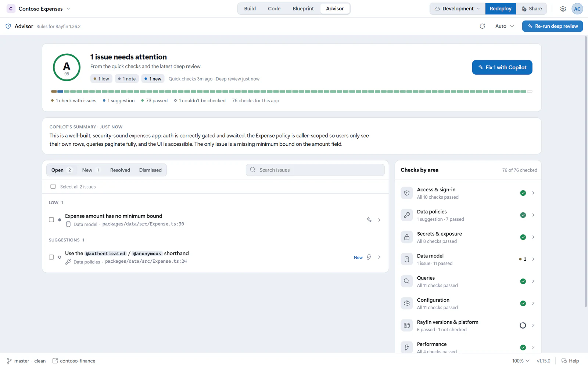This screenshot has width=588, height=368.
Task: Click the checks progress bar
Action: pos(292,91)
